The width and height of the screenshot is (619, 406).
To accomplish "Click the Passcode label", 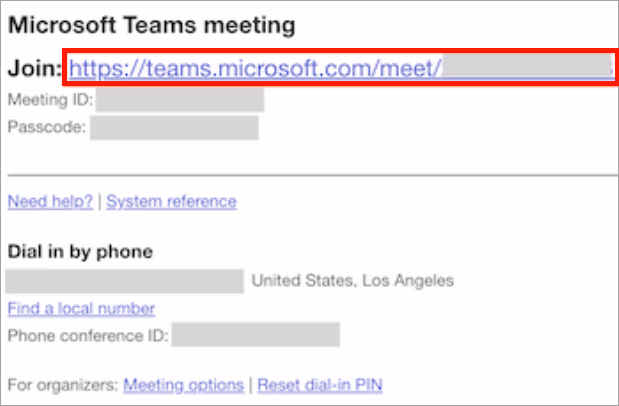I will pyautogui.click(x=47, y=127).
